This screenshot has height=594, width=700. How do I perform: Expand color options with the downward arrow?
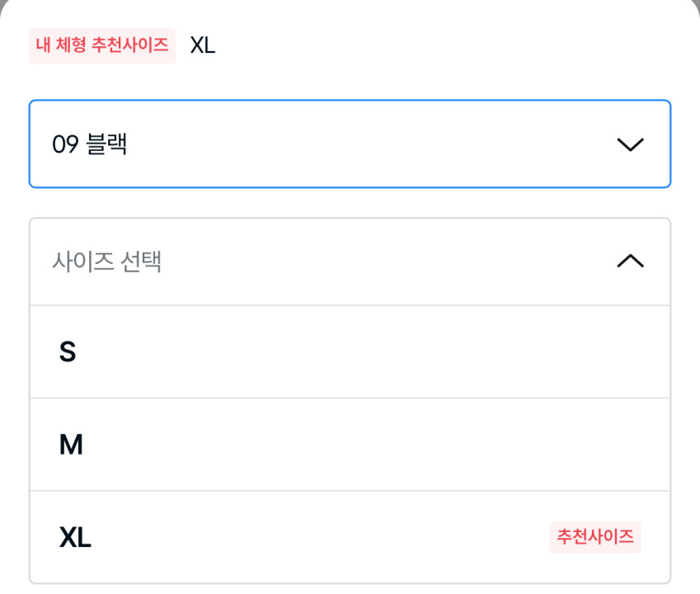tap(630, 144)
